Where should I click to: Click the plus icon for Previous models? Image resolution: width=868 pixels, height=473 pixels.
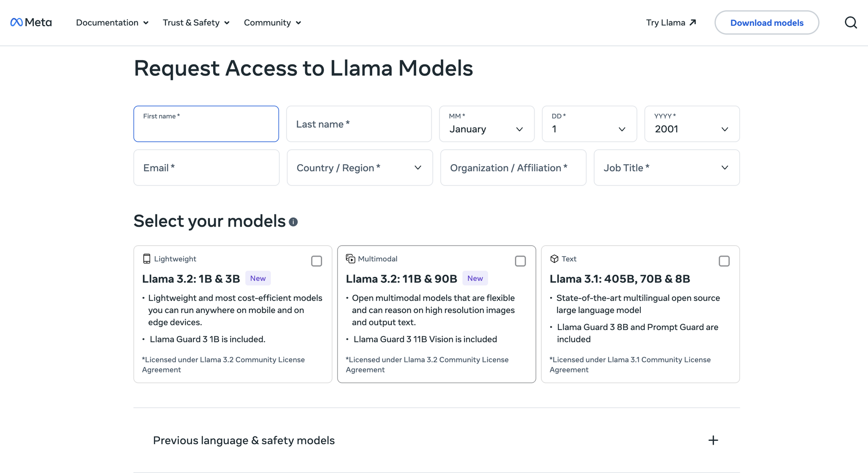(713, 440)
